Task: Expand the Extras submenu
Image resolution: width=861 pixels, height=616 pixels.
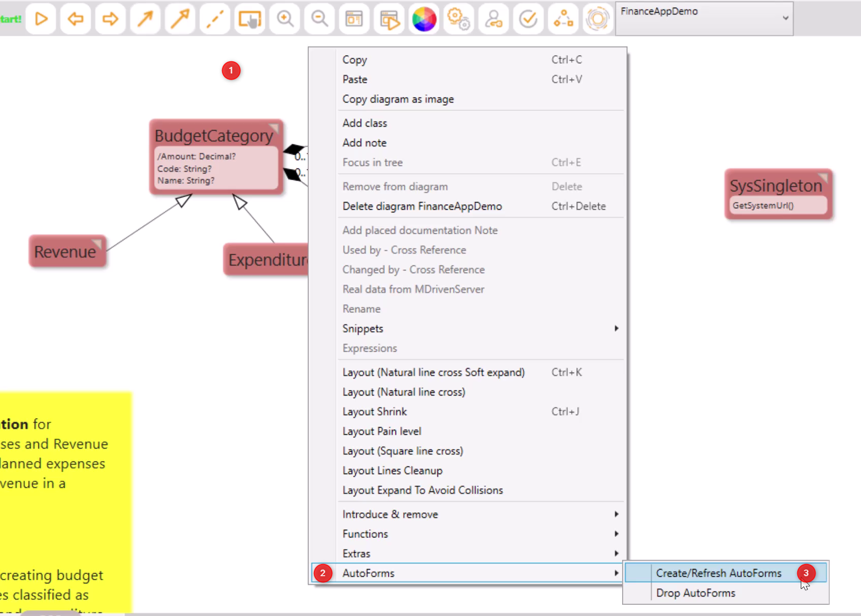Action: point(467,554)
